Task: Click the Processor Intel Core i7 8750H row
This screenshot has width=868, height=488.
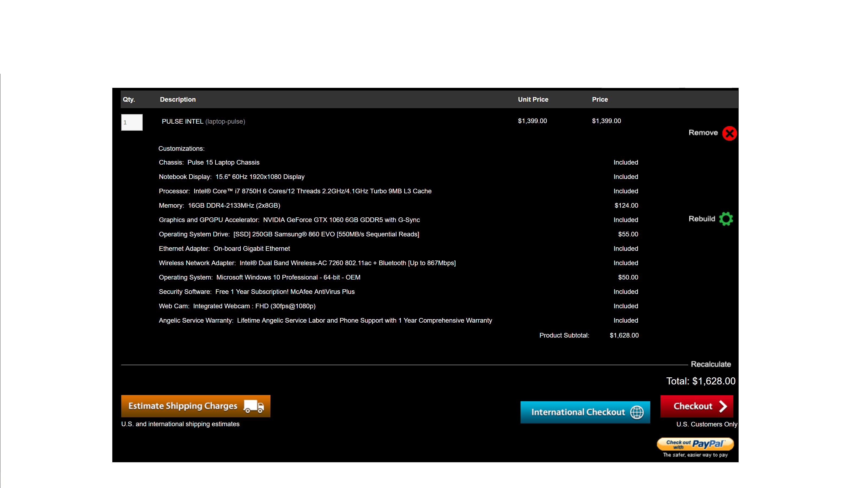Action: click(295, 191)
